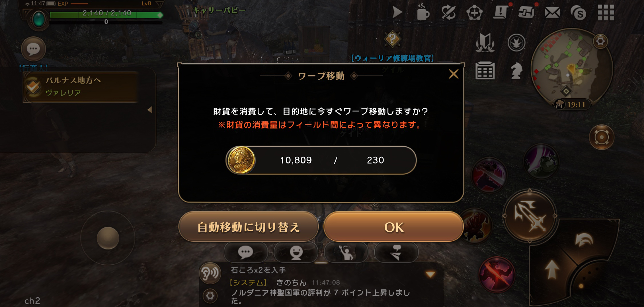This screenshot has width=644, height=307.
Task: Toggle the auto-play triangle icon at top
Action: [x=397, y=13]
